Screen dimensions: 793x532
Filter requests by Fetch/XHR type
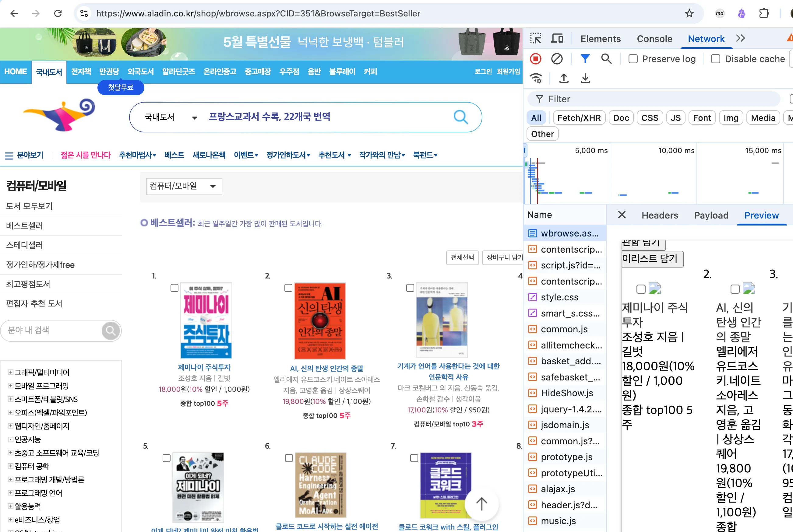pos(579,118)
